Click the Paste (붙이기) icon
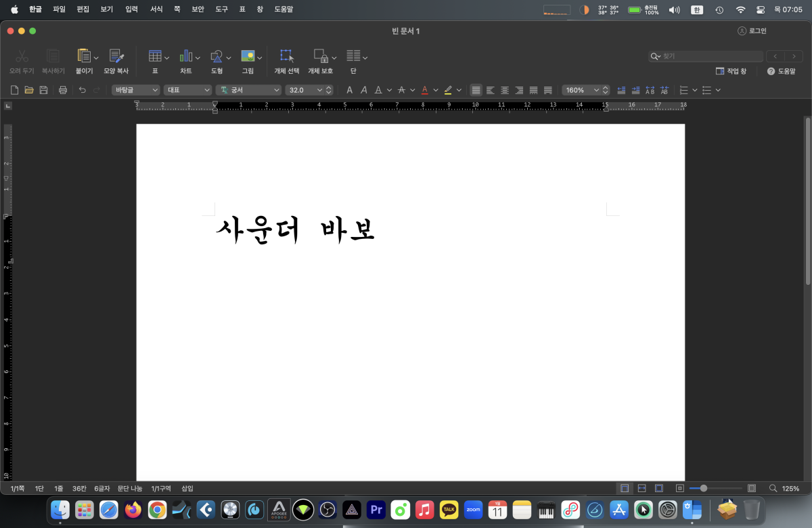This screenshot has width=812, height=528. point(84,57)
